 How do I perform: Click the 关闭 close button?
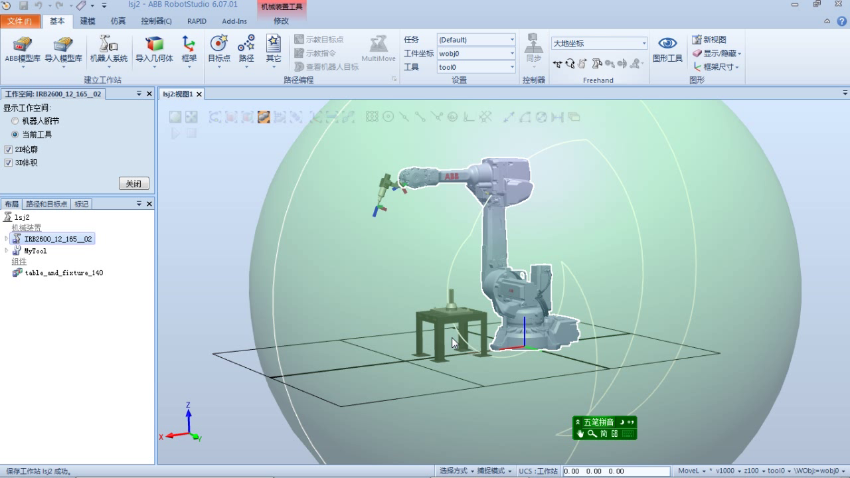pyautogui.click(x=134, y=184)
